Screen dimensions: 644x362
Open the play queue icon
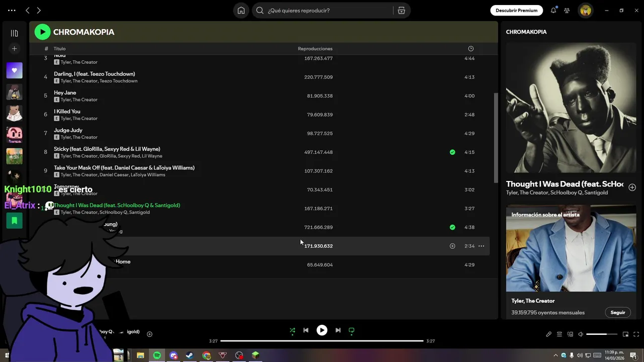(559, 334)
